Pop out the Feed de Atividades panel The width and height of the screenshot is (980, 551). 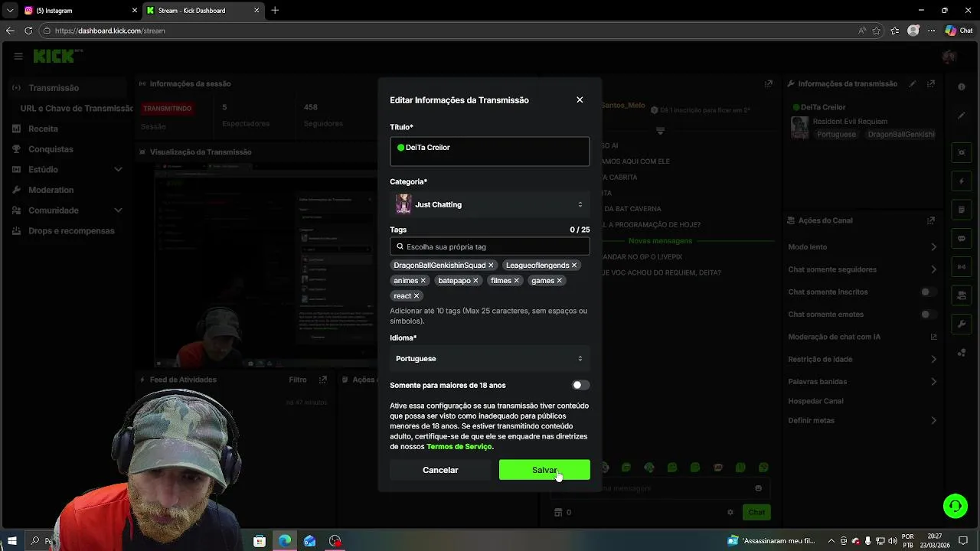[323, 380]
